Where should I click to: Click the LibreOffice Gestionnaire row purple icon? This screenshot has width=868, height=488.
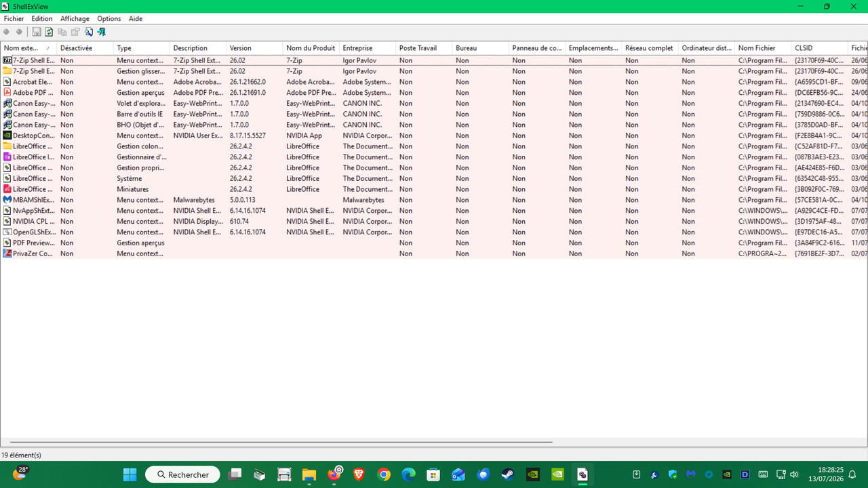7,157
